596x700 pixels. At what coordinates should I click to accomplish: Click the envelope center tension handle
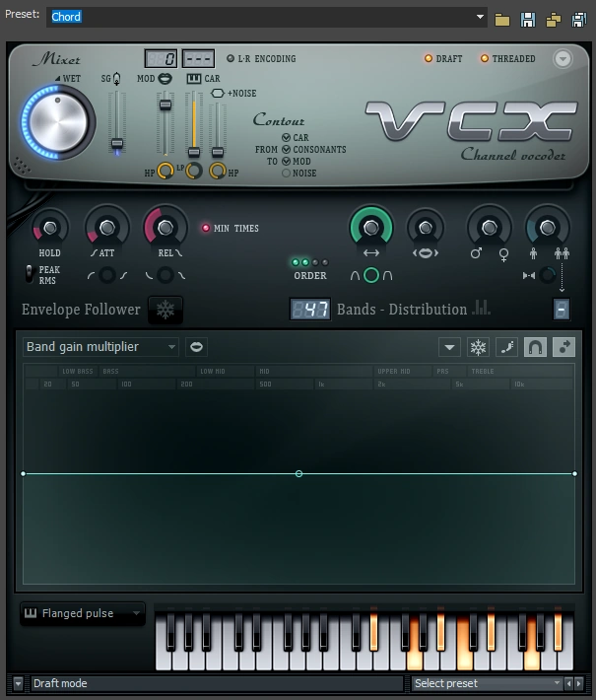point(298,473)
